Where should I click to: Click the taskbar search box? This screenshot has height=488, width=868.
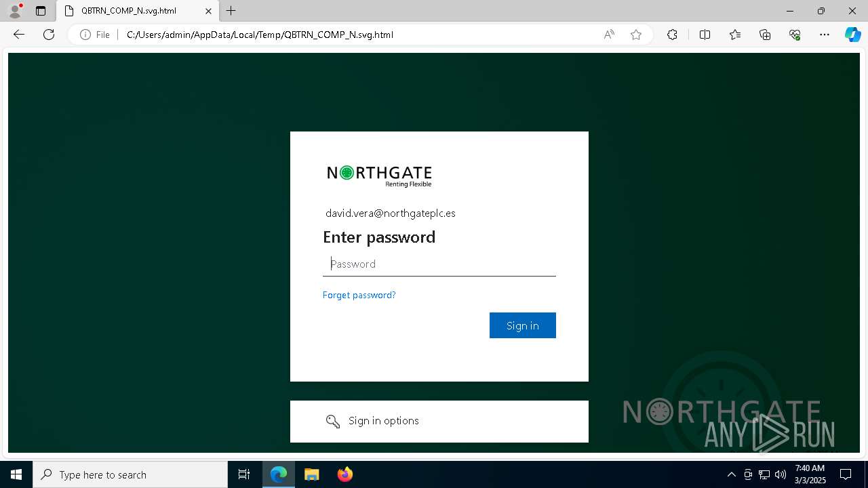point(130,474)
